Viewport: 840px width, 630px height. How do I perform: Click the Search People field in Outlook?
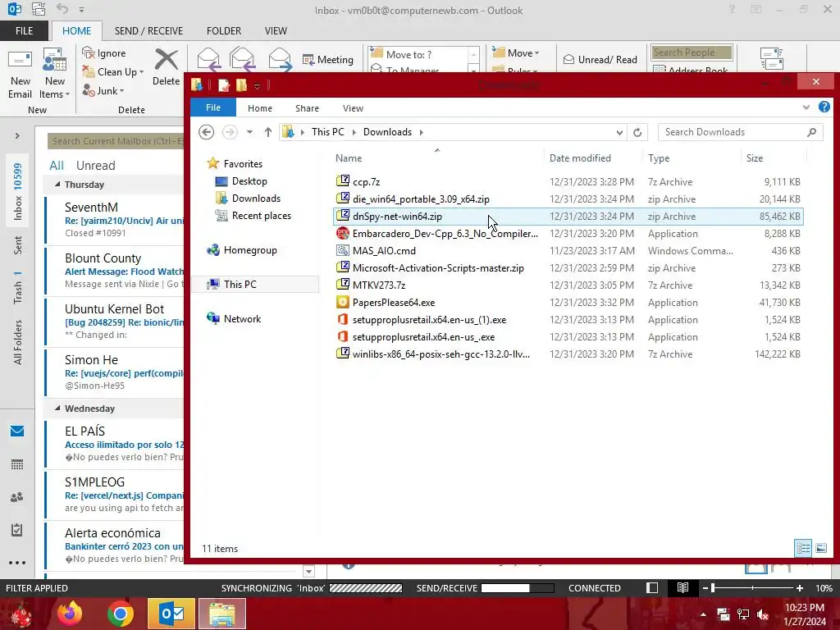[692, 52]
